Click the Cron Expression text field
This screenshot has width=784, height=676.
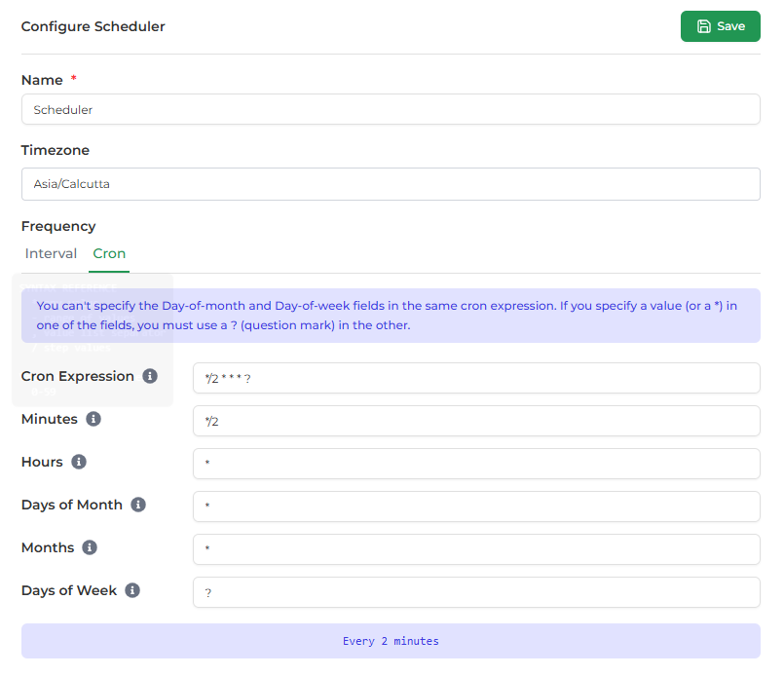point(477,378)
